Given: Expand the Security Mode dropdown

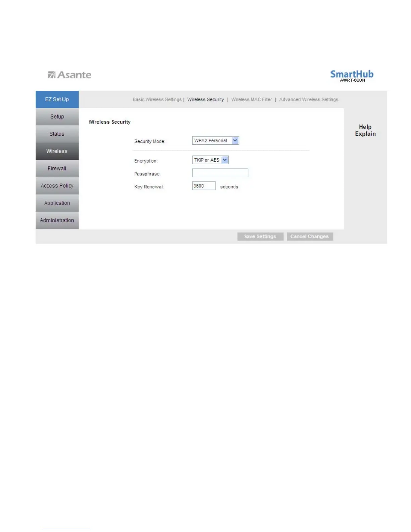Looking at the screenshot, I should click(x=216, y=141).
